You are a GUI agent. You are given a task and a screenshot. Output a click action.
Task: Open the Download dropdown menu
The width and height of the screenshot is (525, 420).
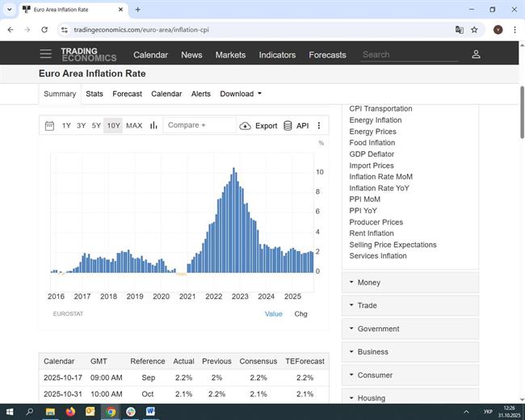point(241,94)
